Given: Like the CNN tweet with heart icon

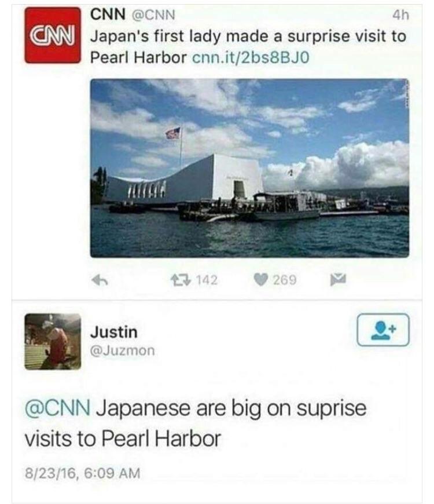Looking at the screenshot, I should click(260, 280).
